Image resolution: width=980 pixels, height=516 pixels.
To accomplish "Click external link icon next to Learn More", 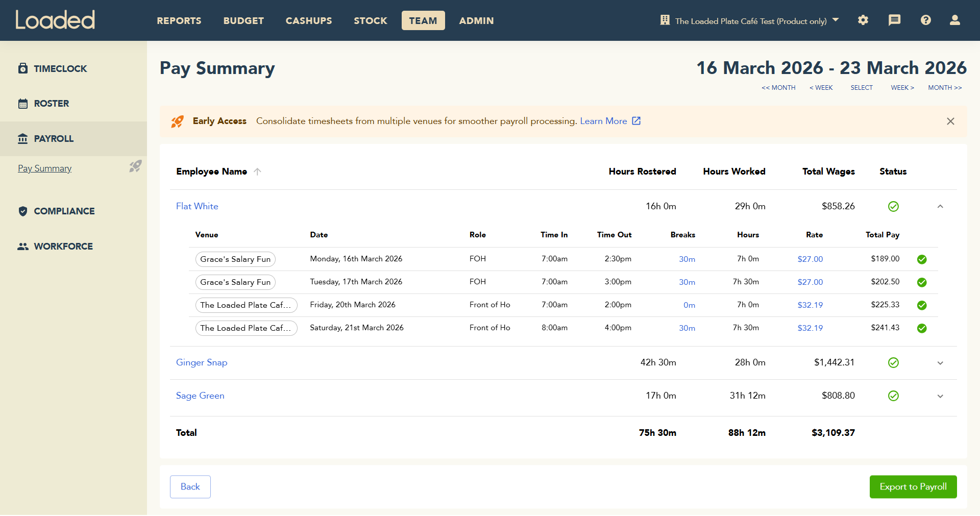I will click(x=636, y=121).
